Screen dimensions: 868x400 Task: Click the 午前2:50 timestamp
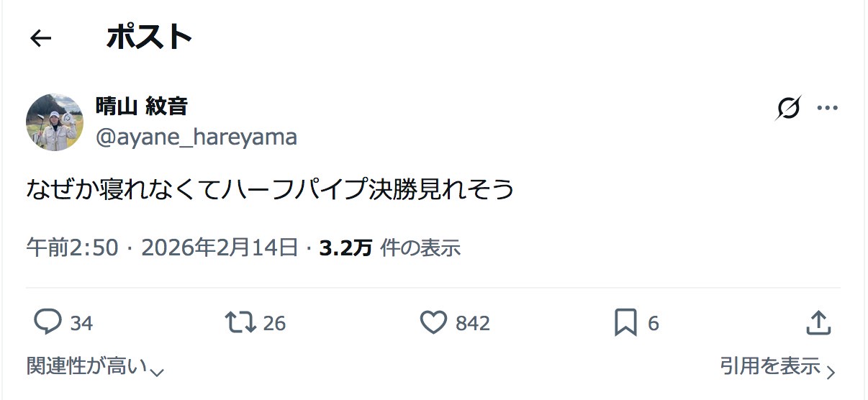tap(72, 247)
